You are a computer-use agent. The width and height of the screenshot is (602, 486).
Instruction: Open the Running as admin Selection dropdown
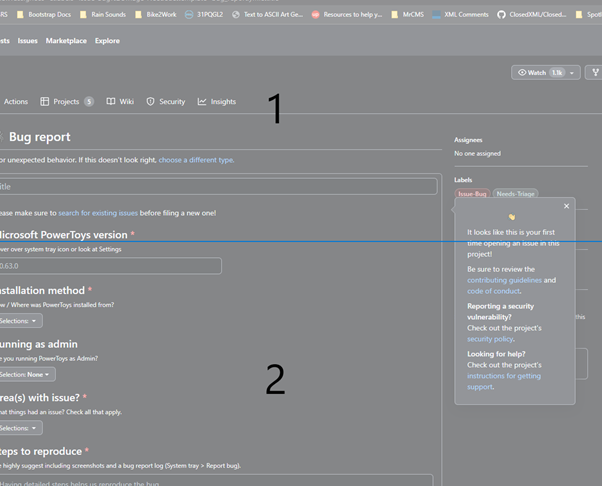tap(27, 374)
